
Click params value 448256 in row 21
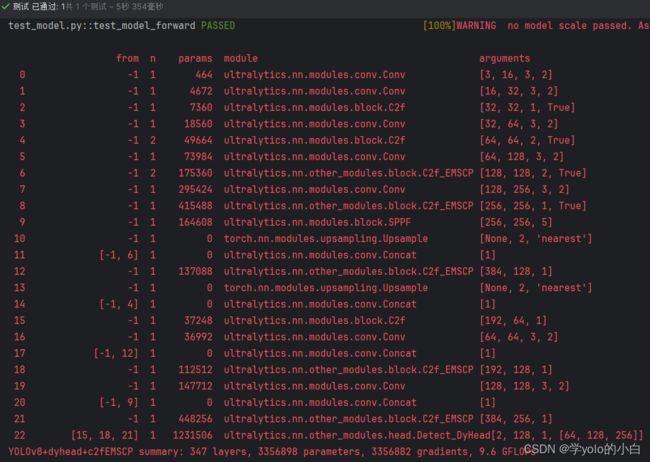195,418
